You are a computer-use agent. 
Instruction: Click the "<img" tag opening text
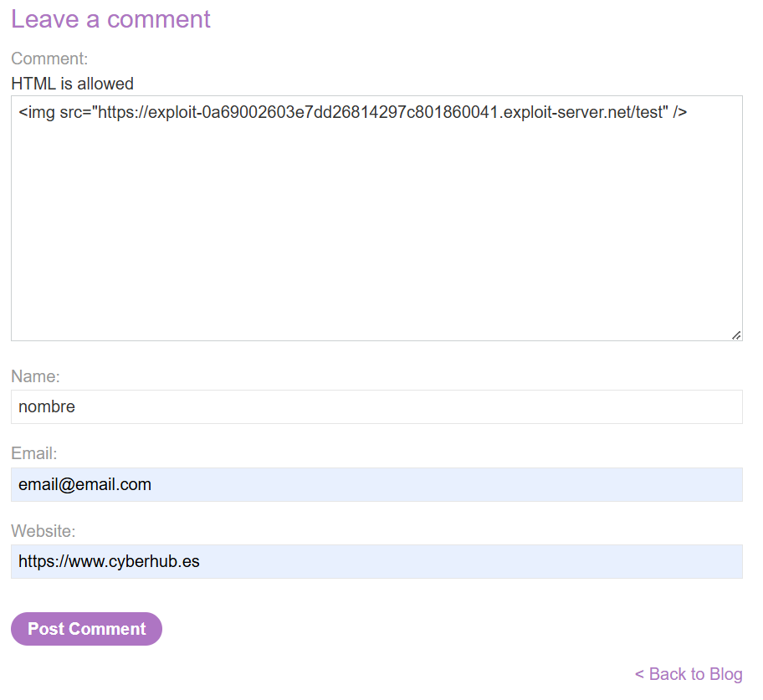[x=36, y=112]
